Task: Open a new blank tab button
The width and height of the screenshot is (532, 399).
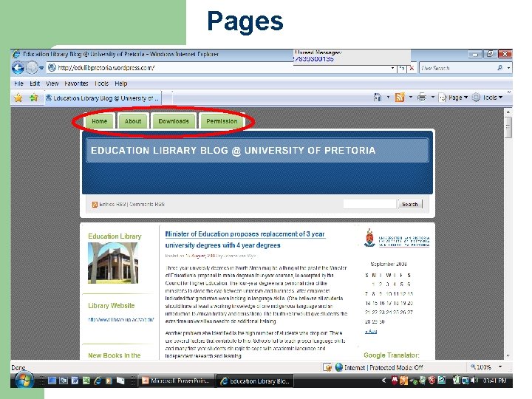Action: 167,98
